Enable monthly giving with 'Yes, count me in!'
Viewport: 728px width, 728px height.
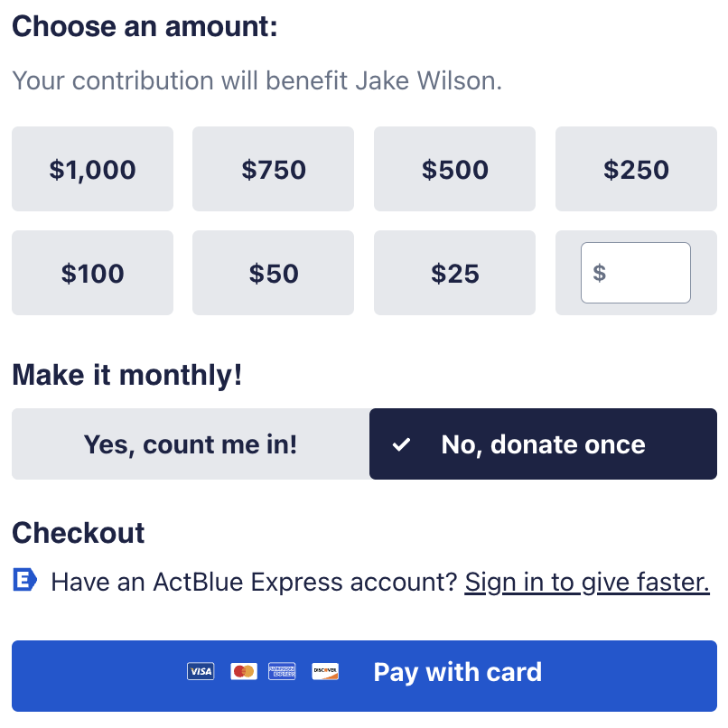188,443
